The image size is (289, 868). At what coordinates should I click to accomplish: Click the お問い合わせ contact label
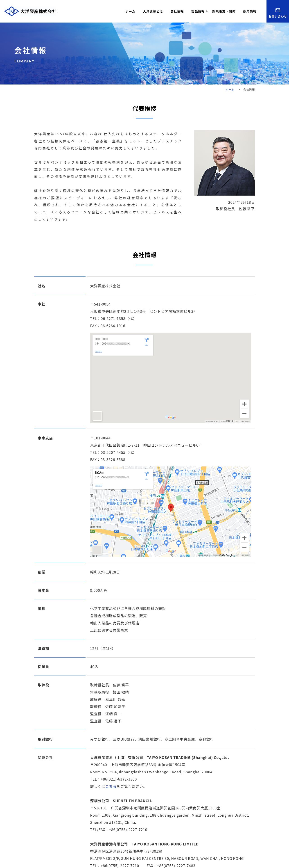pos(278,16)
